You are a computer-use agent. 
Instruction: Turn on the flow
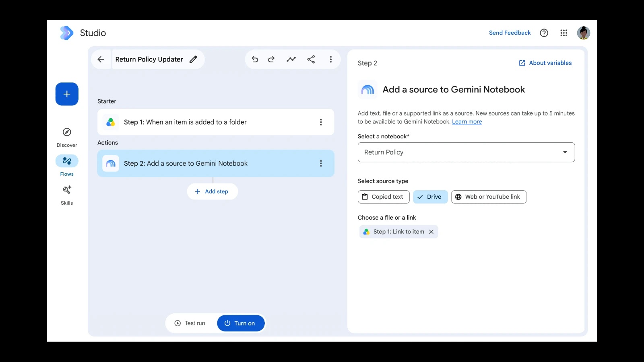pyautogui.click(x=241, y=323)
